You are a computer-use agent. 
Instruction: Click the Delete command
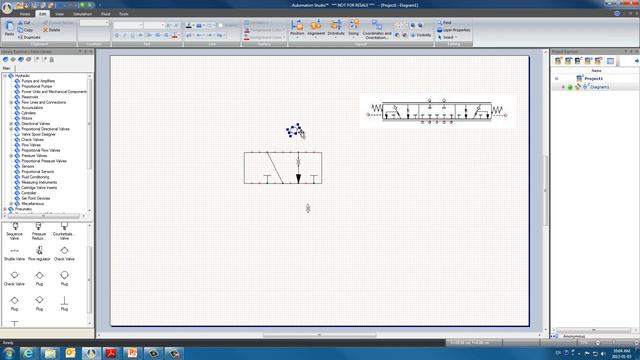click(x=51, y=30)
